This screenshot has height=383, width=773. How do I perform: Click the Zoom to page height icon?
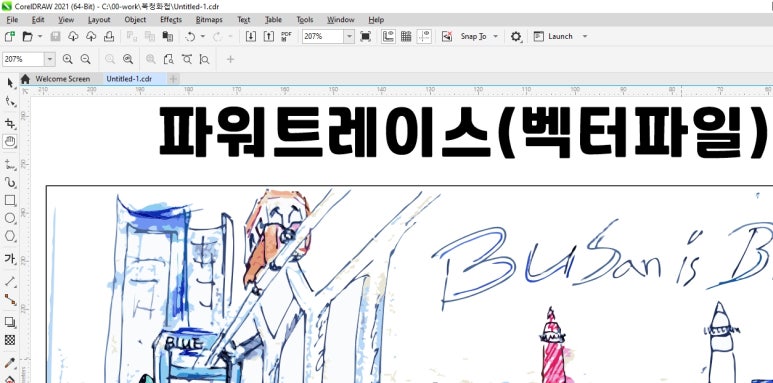pos(204,59)
